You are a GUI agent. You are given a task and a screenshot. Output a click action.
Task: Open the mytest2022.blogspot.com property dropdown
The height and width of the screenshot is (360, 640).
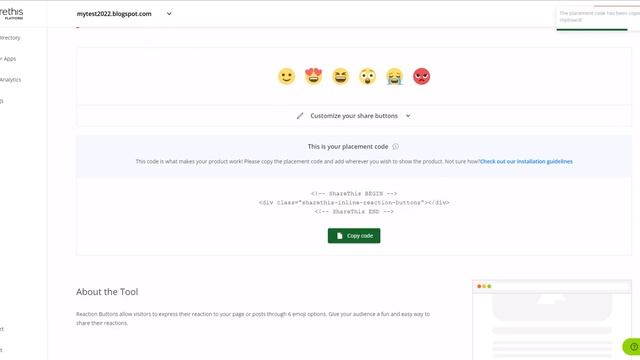pos(124,14)
